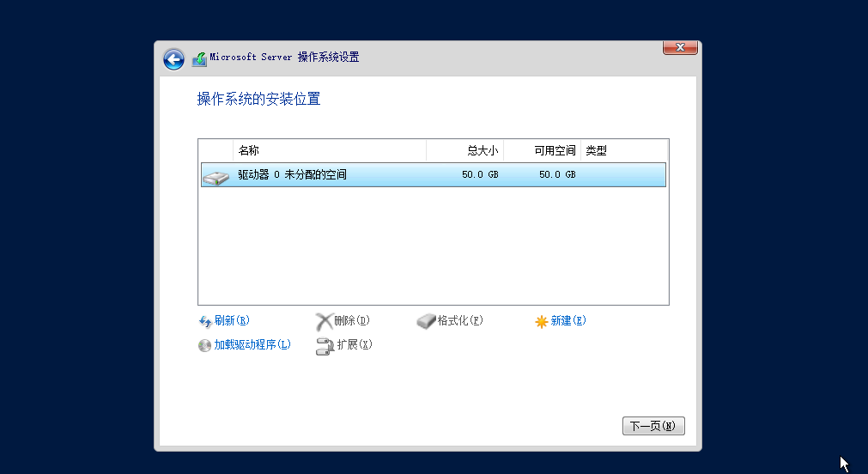Click the refresh arrows icon
Image resolution: width=868 pixels, height=474 pixels.
point(205,321)
